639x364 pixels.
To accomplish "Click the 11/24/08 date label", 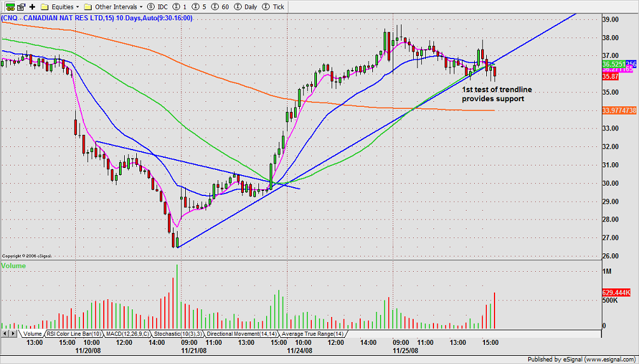I will click(300, 350).
